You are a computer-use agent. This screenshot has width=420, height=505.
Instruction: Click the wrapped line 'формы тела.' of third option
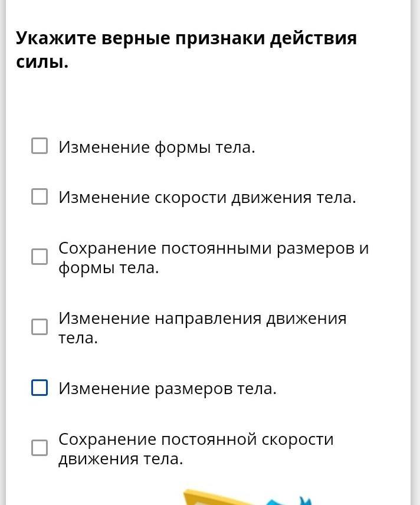coord(109,268)
